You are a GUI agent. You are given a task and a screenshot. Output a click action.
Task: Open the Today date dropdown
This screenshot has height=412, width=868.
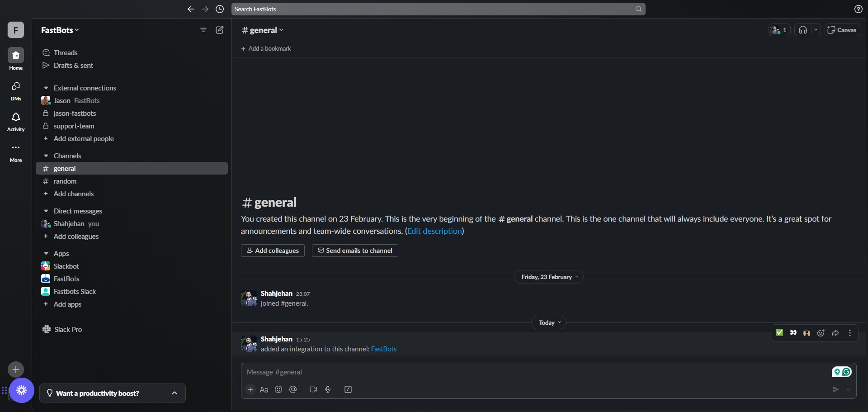pos(549,322)
